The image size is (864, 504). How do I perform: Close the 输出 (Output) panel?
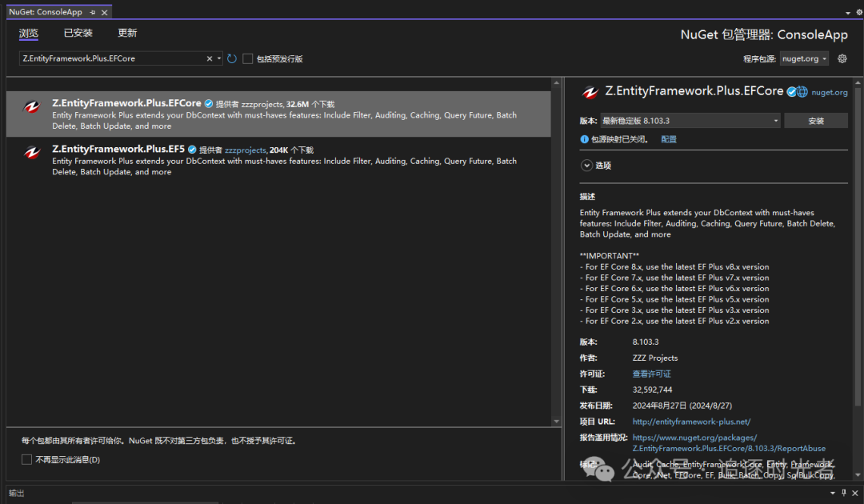click(x=855, y=493)
